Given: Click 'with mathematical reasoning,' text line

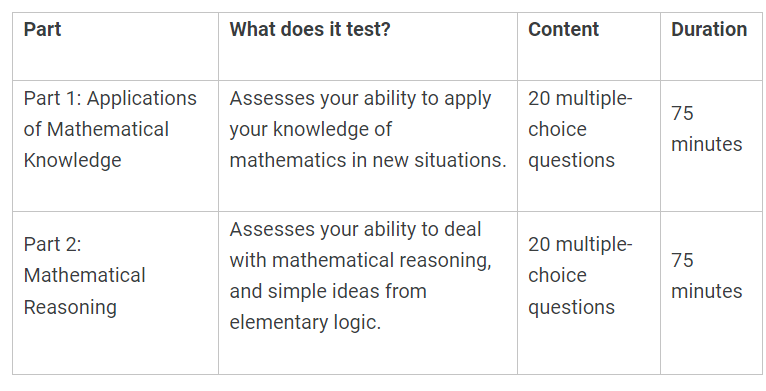Looking at the screenshot, I should click(360, 261).
